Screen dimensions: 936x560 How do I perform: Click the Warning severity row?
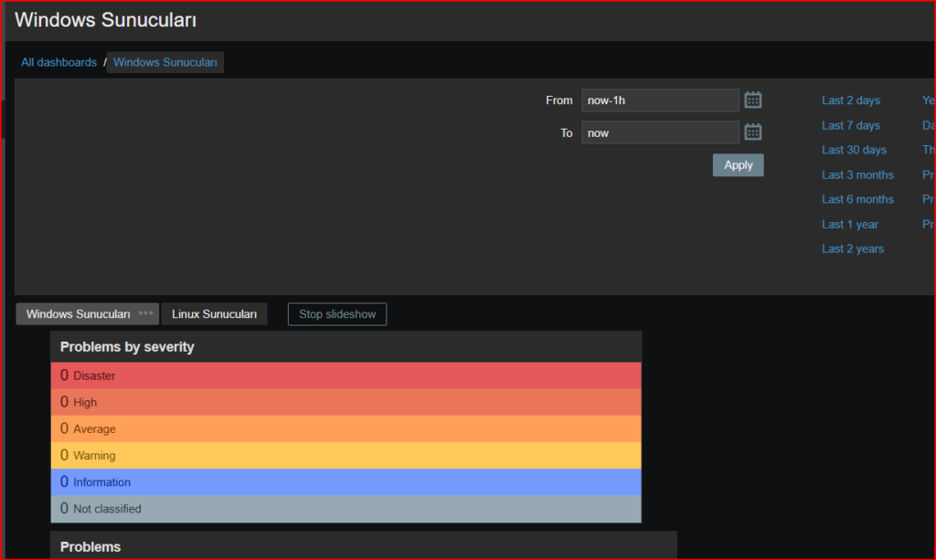point(346,455)
